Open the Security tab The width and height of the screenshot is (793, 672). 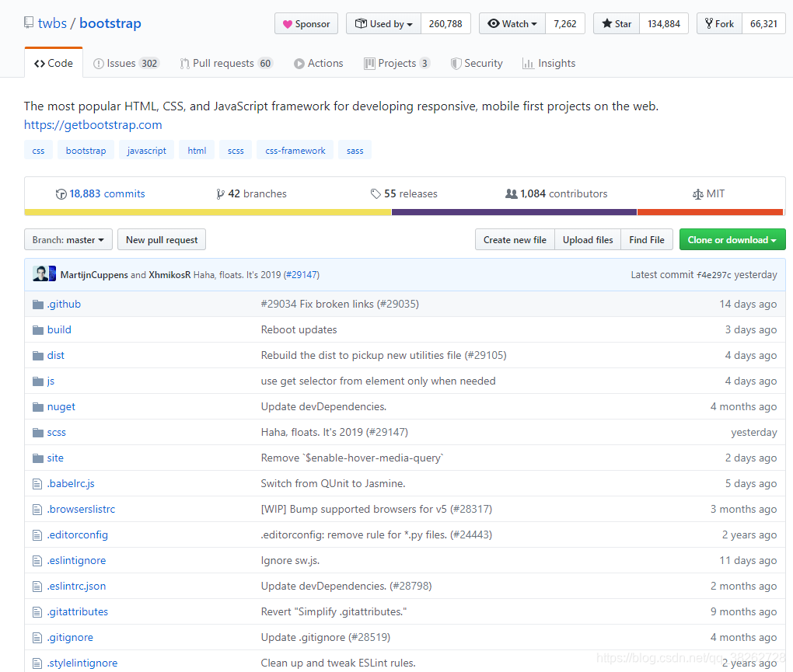click(x=477, y=63)
